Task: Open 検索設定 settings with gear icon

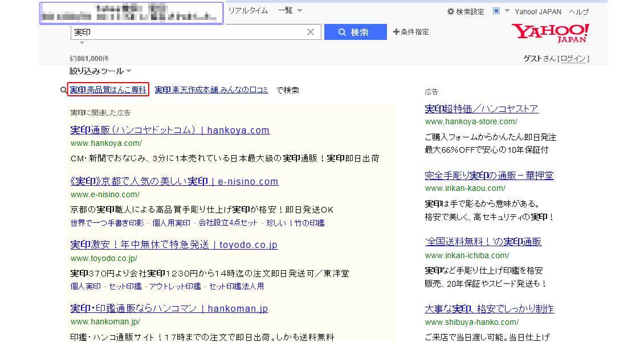Action: coord(466,11)
